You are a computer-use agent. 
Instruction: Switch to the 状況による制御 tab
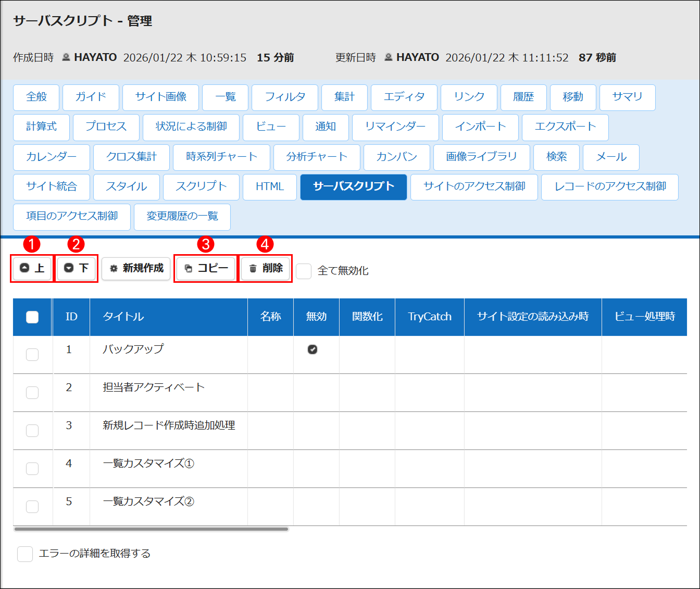click(191, 127)
